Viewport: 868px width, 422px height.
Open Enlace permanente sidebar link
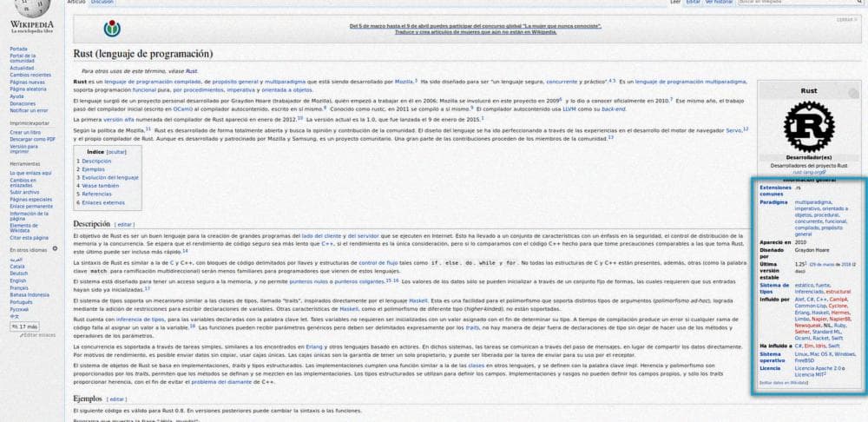pyautogui.click(x=31, y=206)
